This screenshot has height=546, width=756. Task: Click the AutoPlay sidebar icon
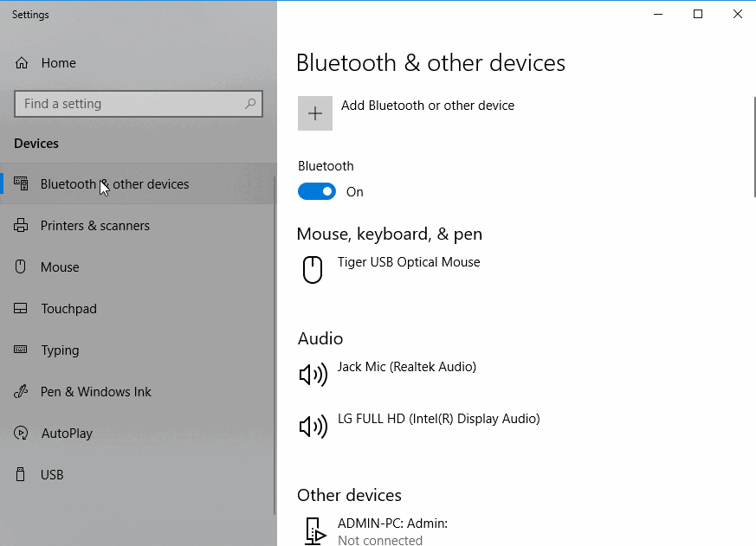[x=21, y=433]
